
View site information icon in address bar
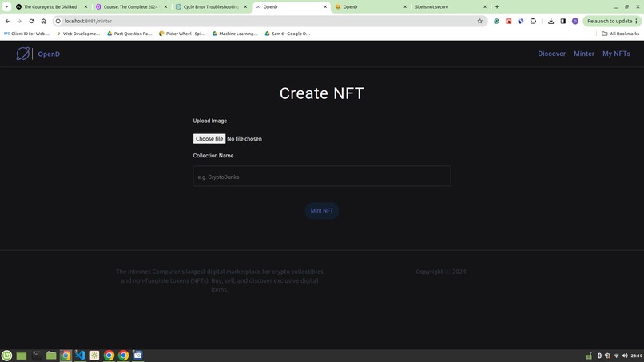[58, 21]
